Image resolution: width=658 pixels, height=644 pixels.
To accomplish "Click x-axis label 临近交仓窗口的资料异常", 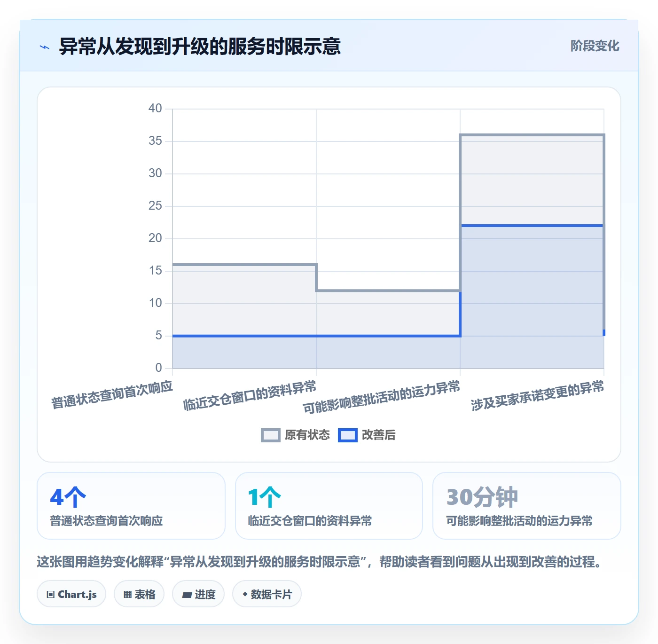I will click(250, 396).
